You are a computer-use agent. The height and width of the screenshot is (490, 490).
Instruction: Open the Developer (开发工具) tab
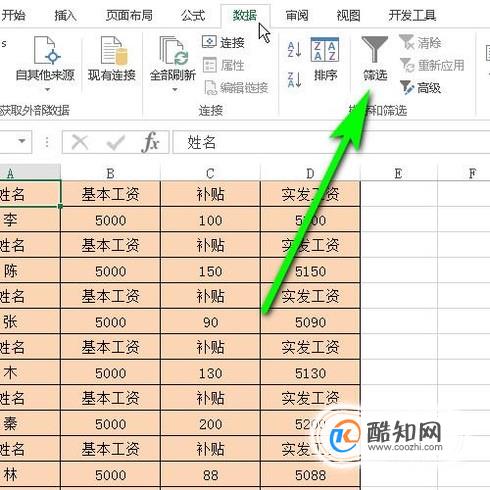(412, 15)
